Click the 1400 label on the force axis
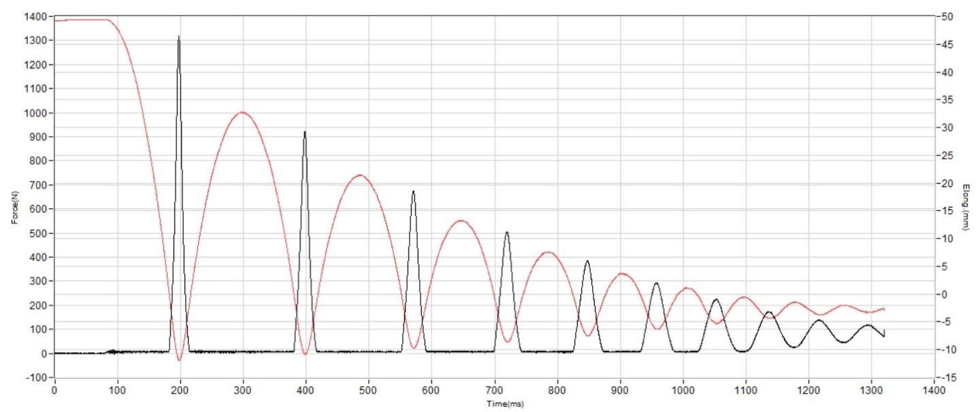Screen dimensions: 980x412 pyautogui.click(x=37, y=16)
